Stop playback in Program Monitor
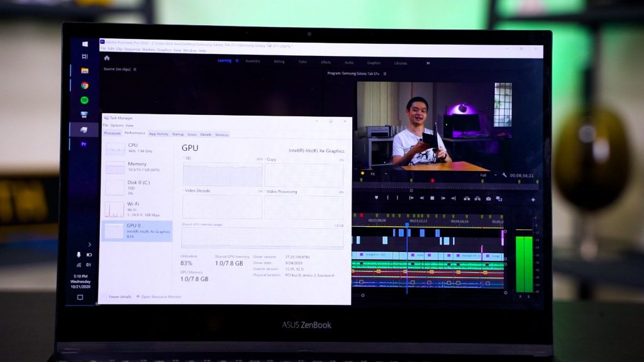 coord(432,198)
